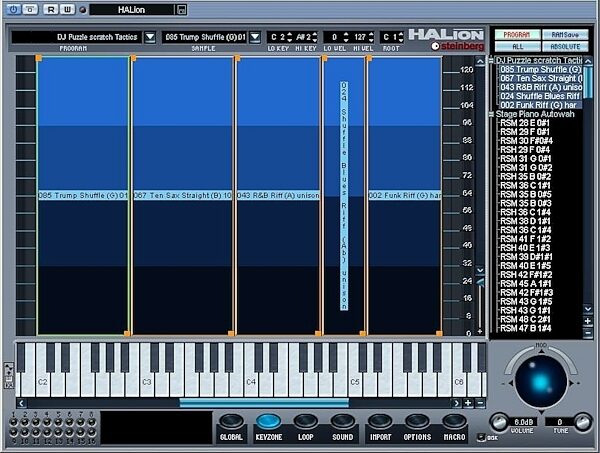Toggle the ALL selection button
The height and width of the screenshot is (453, 600).
point(517,47)
